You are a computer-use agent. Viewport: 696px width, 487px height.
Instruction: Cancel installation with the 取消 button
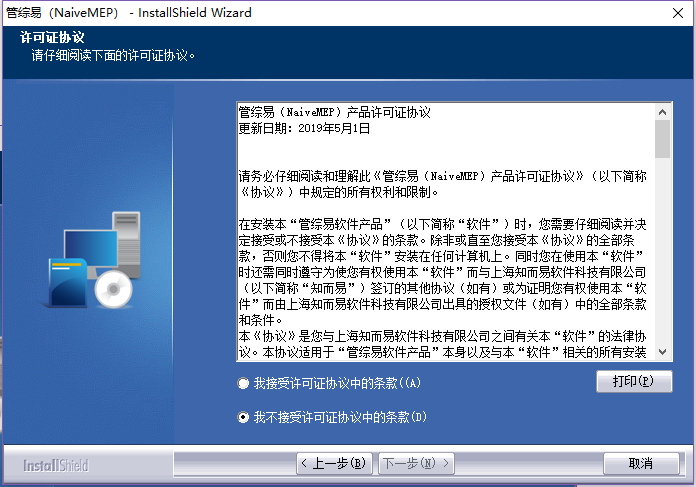[x=641, y=463]
